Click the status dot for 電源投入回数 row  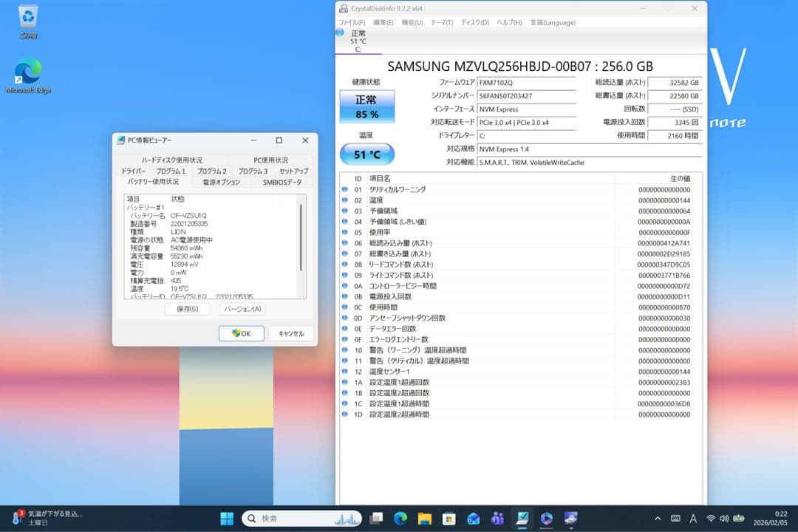pyautogui.click(x=344, y=296)
